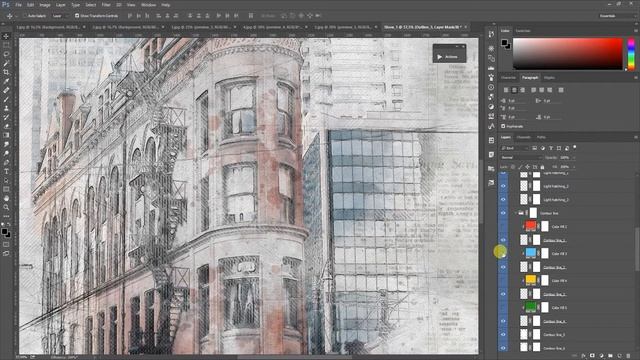Image resolution: width=640 pixels, height=360 pixels.
Task: Select the Pen tool
Action: point(6,162)
